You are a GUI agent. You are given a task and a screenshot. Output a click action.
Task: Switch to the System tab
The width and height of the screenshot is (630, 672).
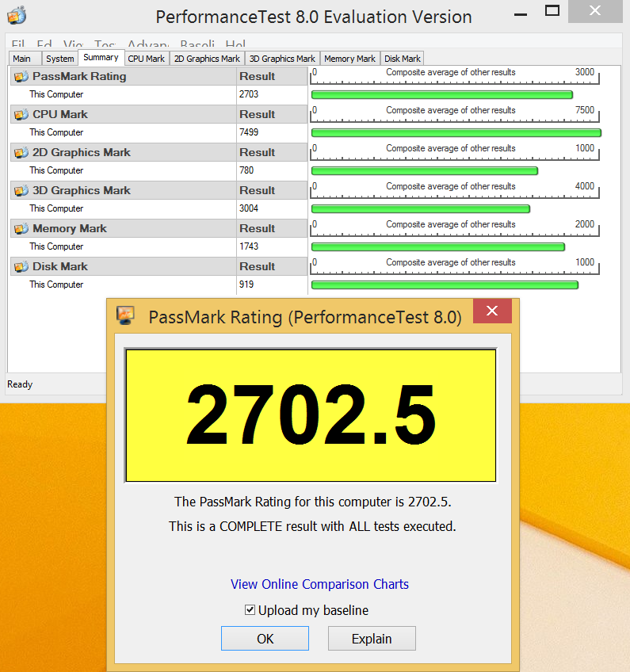pyautogui.click(x=60, y=59)
